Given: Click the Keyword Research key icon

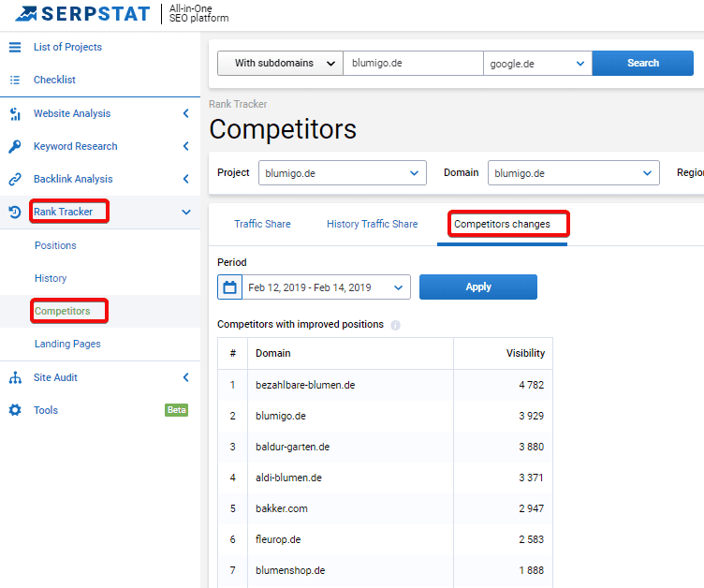Looking at the screenshot, I should click(15, 146).
